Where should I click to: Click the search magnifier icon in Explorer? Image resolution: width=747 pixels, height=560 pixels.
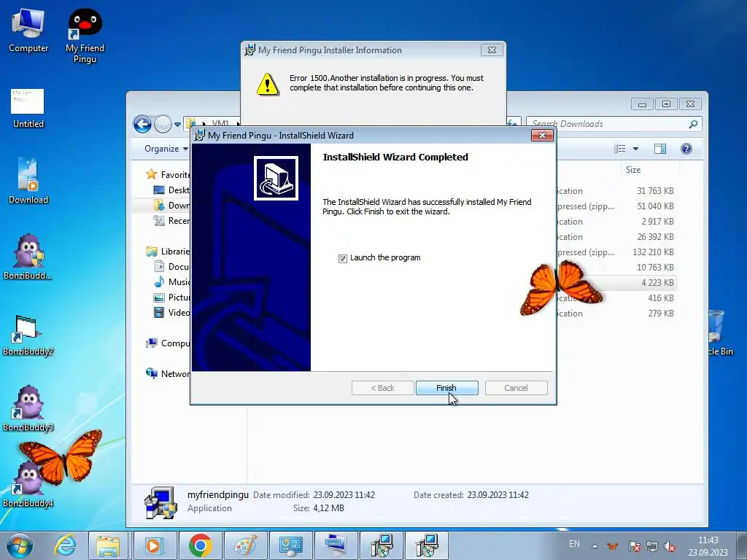tap(694, 124)
